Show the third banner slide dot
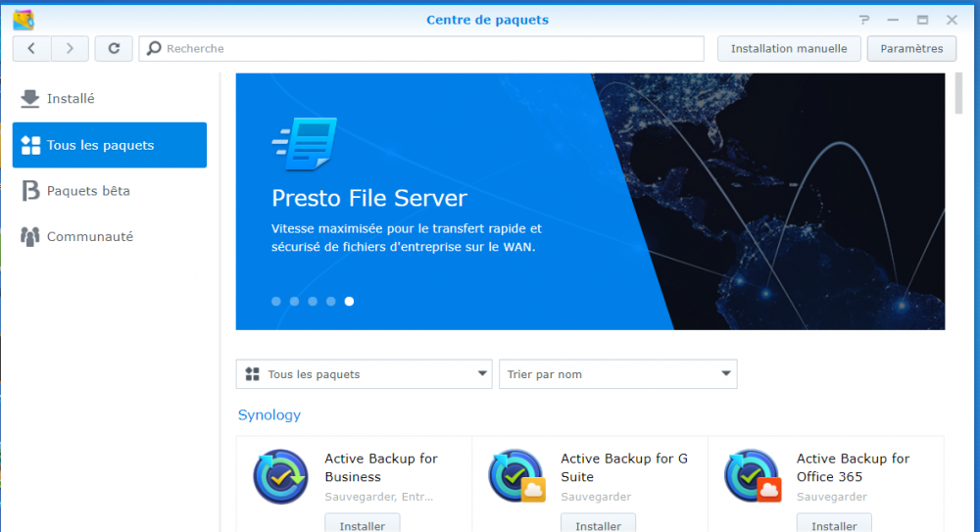Viewport: 980px width, 532px height. 313,302
